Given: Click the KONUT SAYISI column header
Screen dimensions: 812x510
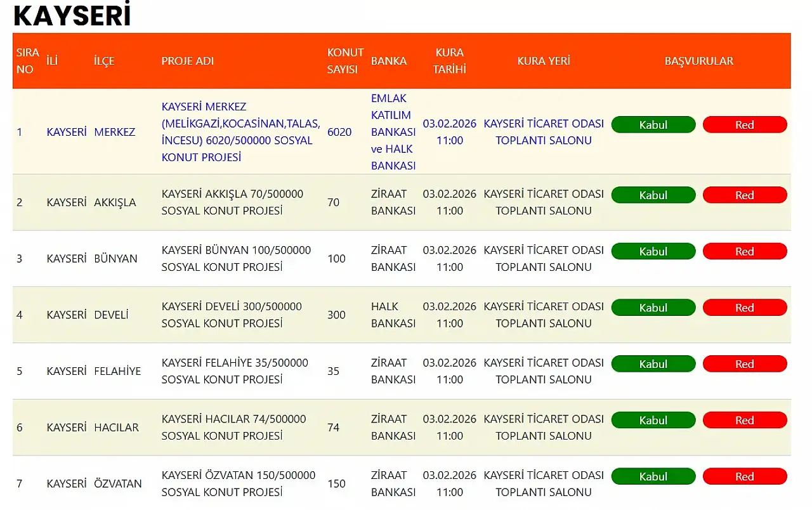Looking at the screenshot, I should tap(345, 61).
